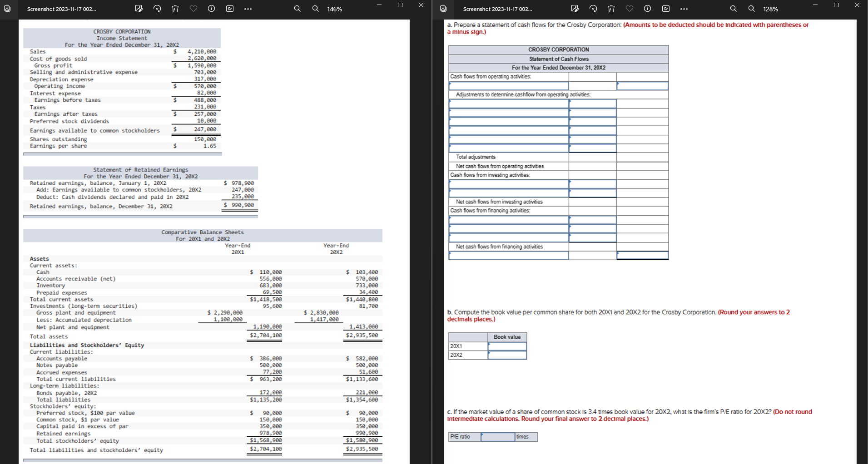
Task: Open the gallery icon in the right window
Action: click(444, 9)
